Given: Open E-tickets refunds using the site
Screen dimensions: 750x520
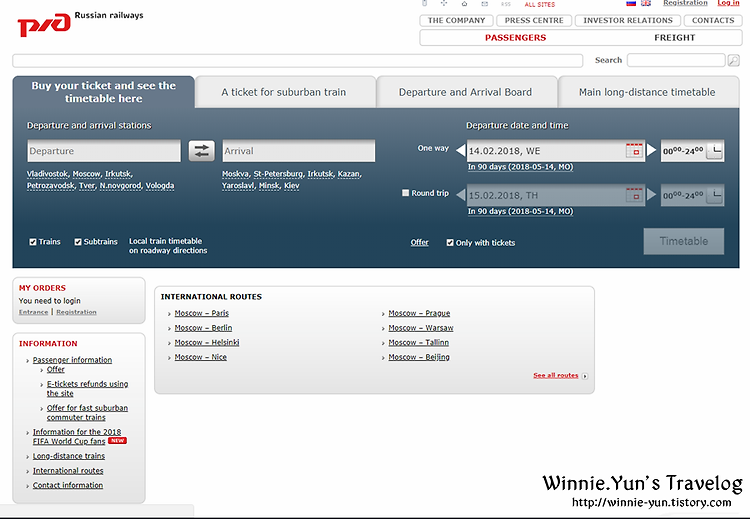Looking at the screenshot, I should [88, 388].
